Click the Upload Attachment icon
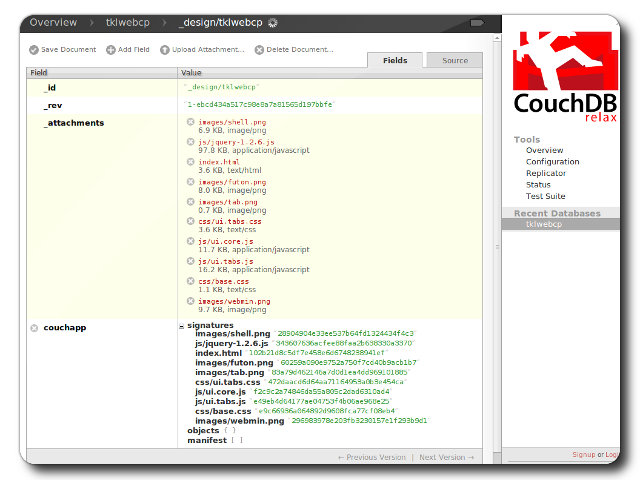 click(165, 49)
